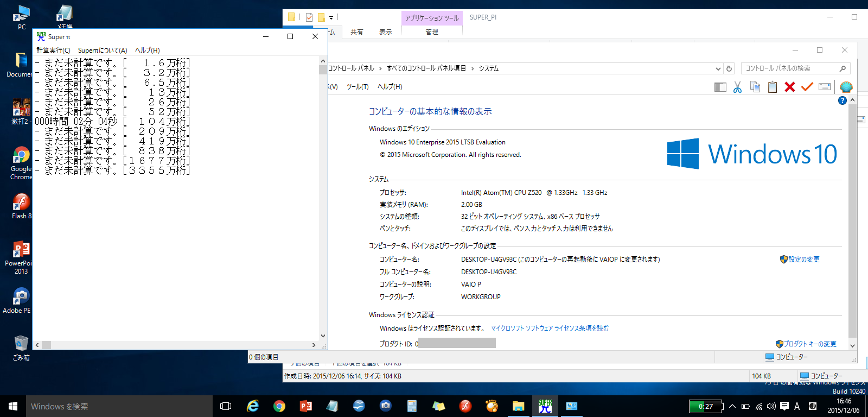Open the マイクロソフト ソフトウェア ライセンス条項を読む link

(550, 328)
